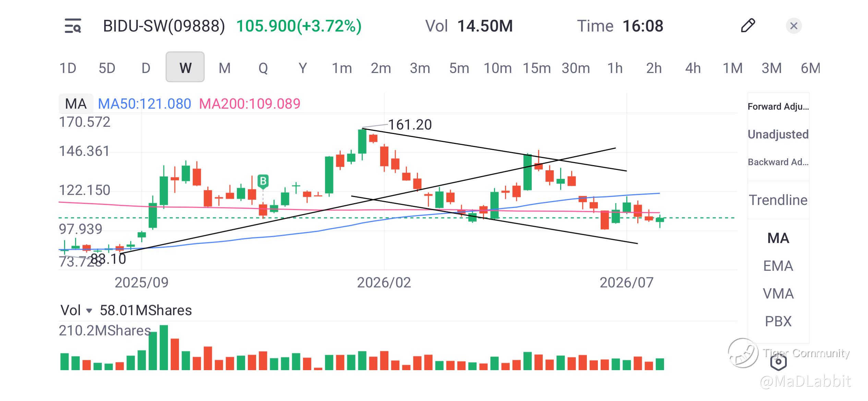868x401 pixels.
Task: Click the hexagon settings icon
Action: [778, 362]
